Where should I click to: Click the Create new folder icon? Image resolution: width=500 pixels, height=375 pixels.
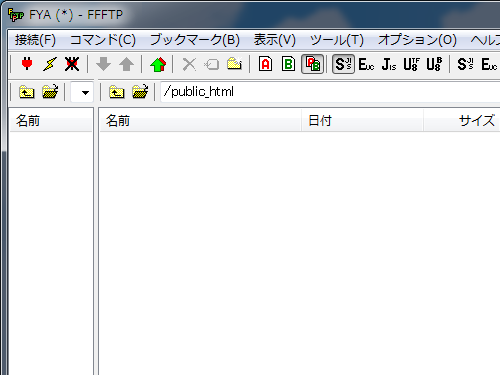(x=234, y=64)
